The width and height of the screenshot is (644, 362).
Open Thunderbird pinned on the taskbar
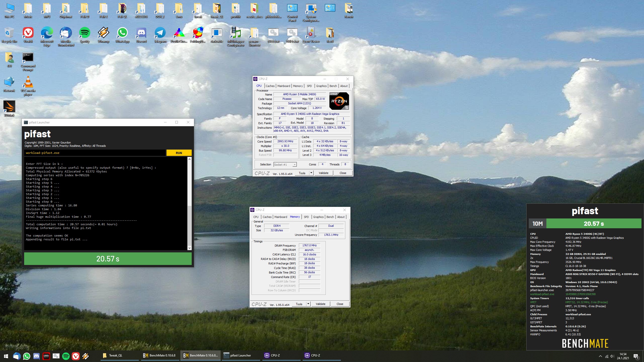17,356
